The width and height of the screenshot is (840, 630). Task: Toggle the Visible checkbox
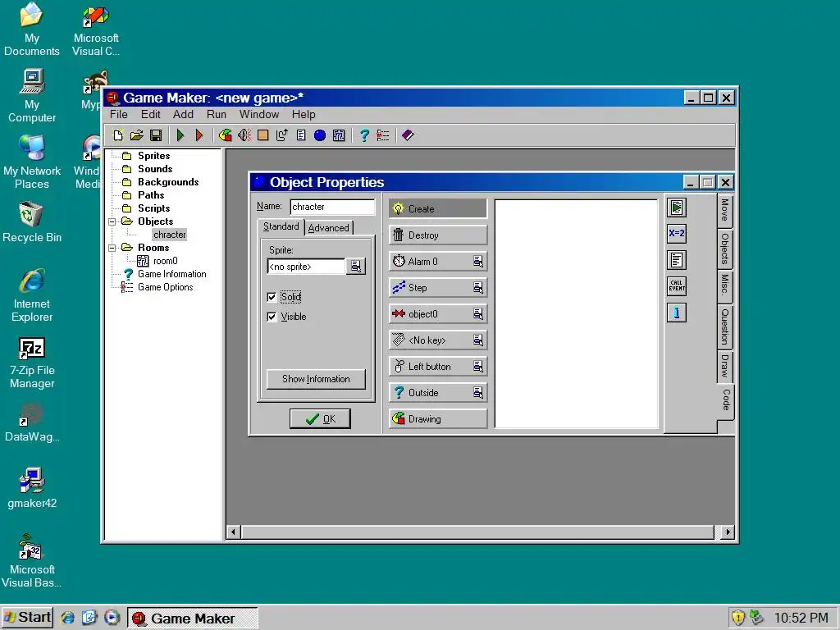point(272,317)
